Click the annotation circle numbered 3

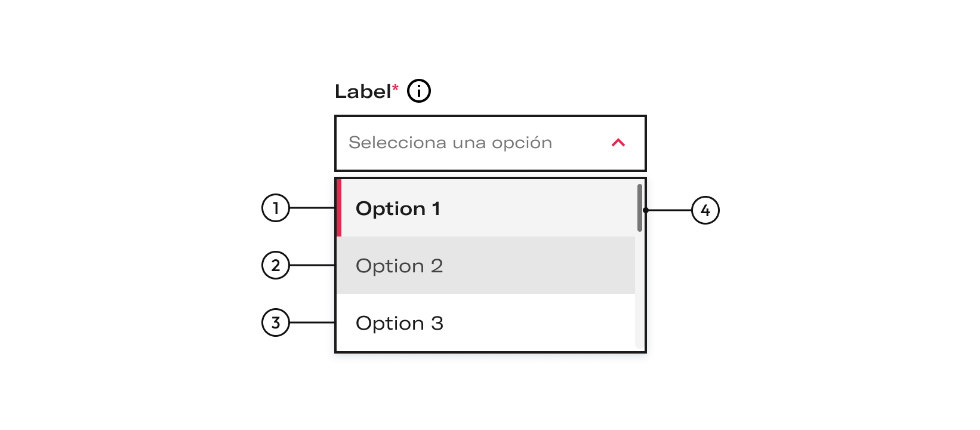point(276,322)
